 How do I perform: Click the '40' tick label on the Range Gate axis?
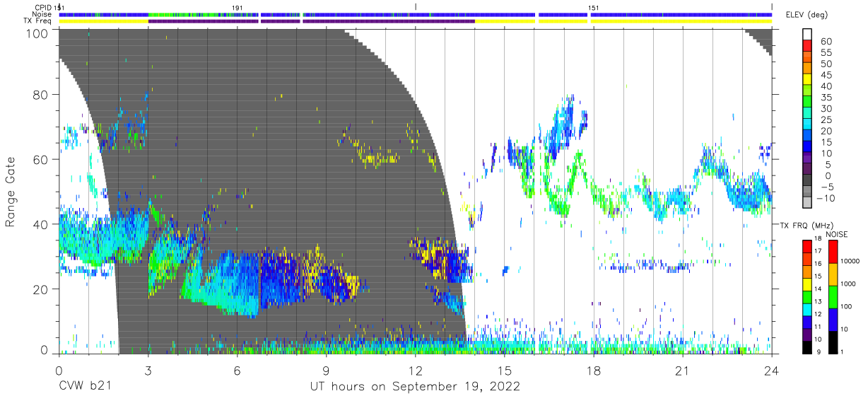point(40,224)
